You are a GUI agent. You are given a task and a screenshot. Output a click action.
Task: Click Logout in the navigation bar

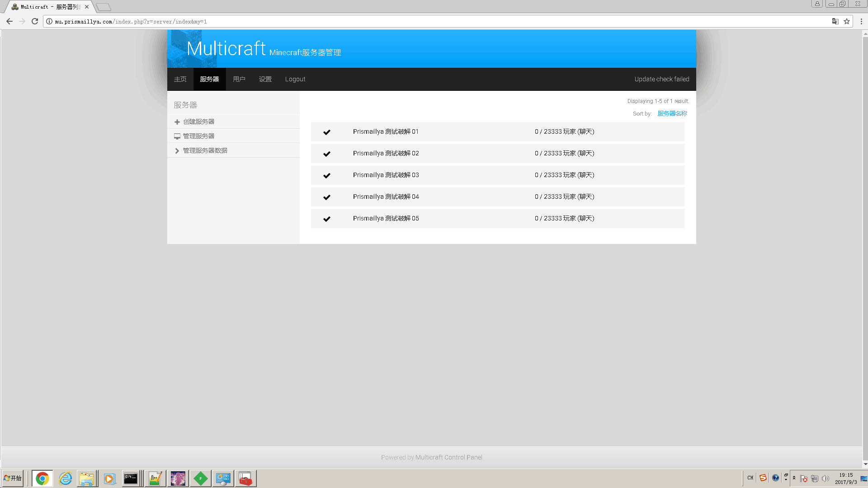coord(295,79)
